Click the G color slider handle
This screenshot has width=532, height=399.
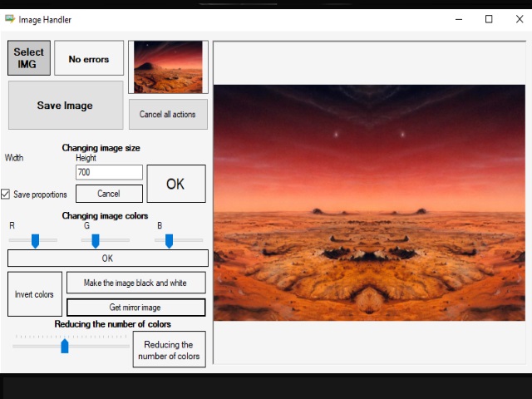coord(96,241)
